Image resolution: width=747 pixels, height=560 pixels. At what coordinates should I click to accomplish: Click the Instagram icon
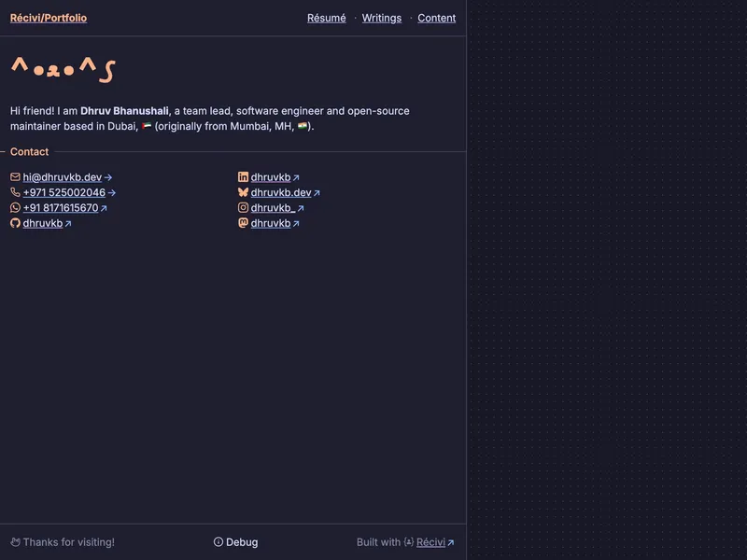click(x=243, y=208)
